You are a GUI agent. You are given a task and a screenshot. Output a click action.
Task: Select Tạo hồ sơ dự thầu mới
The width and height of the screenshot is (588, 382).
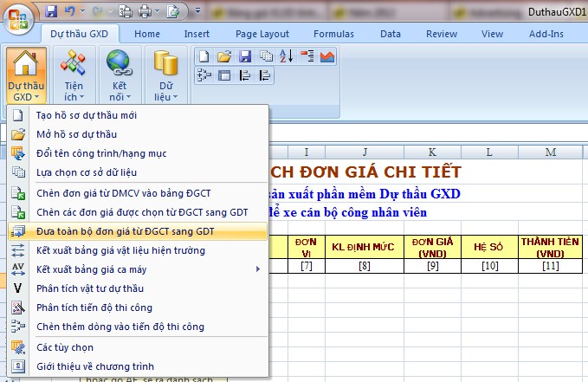click(x=87, y=115)
